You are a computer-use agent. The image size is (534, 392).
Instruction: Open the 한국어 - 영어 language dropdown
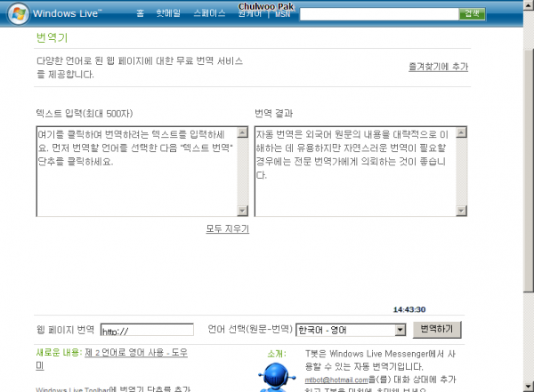pyautogui.click(x=351, y=330)
